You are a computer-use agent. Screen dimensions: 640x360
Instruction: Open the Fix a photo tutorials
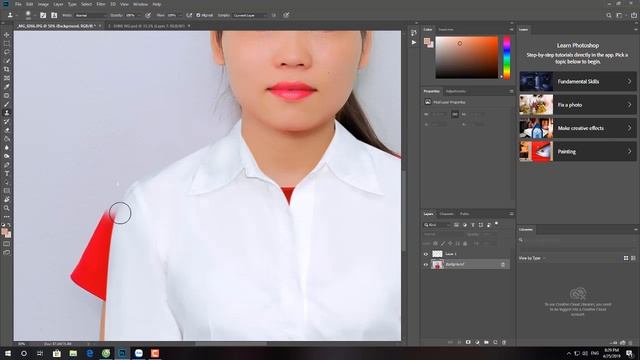578,105
